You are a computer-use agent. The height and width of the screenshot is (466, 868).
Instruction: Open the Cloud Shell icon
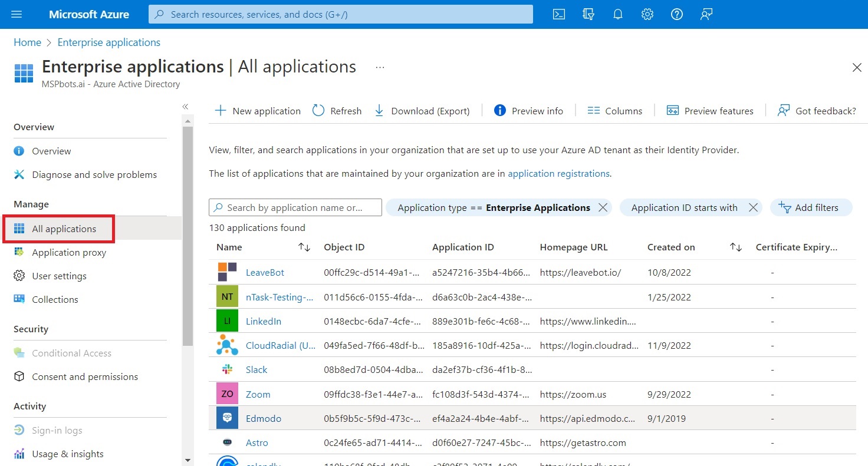[x=559, y=14]
